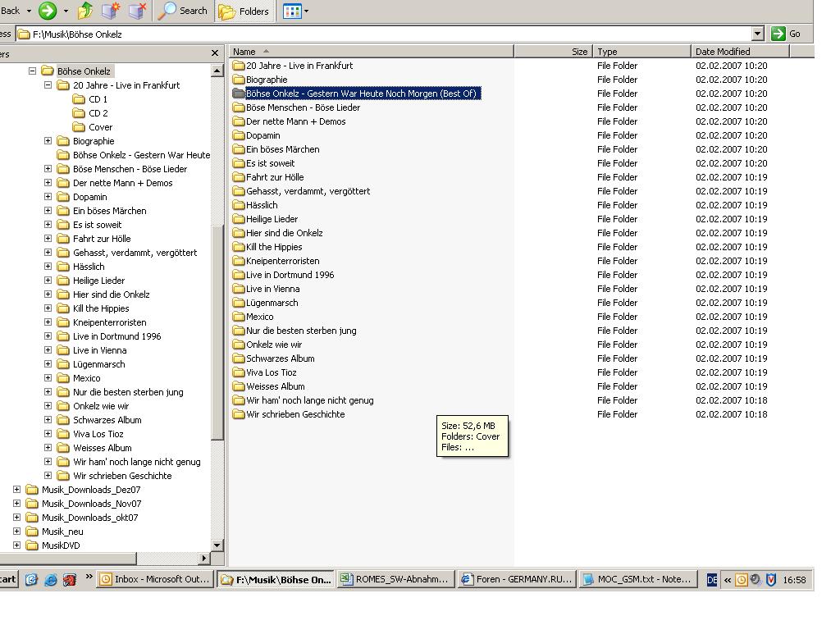
Task: Click the address bar path field
Action: pos(383,34)
